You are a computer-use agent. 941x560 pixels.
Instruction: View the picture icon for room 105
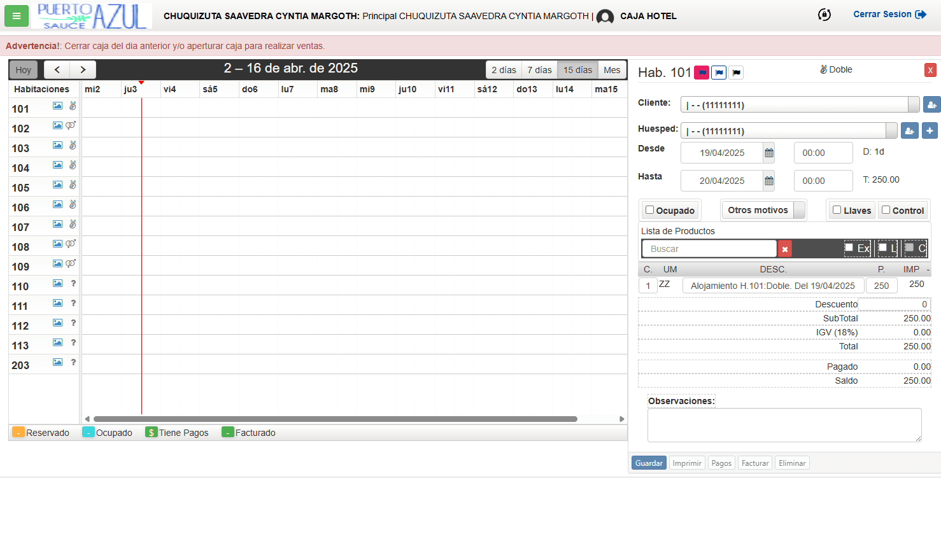click(57, 185)
